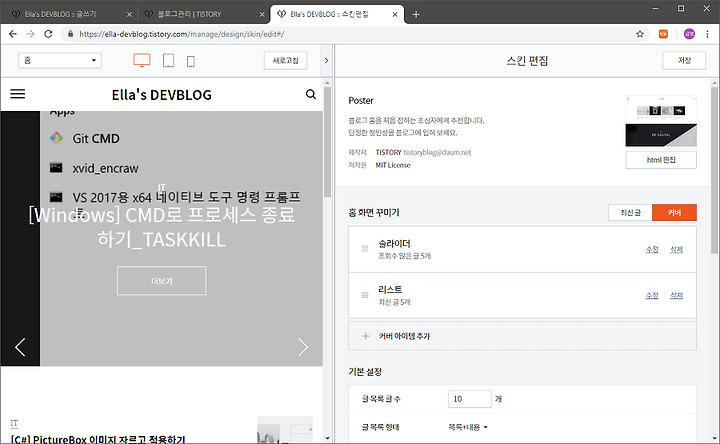View site info via the padlock icon
The image size is (720, 444).
[70, 34]
